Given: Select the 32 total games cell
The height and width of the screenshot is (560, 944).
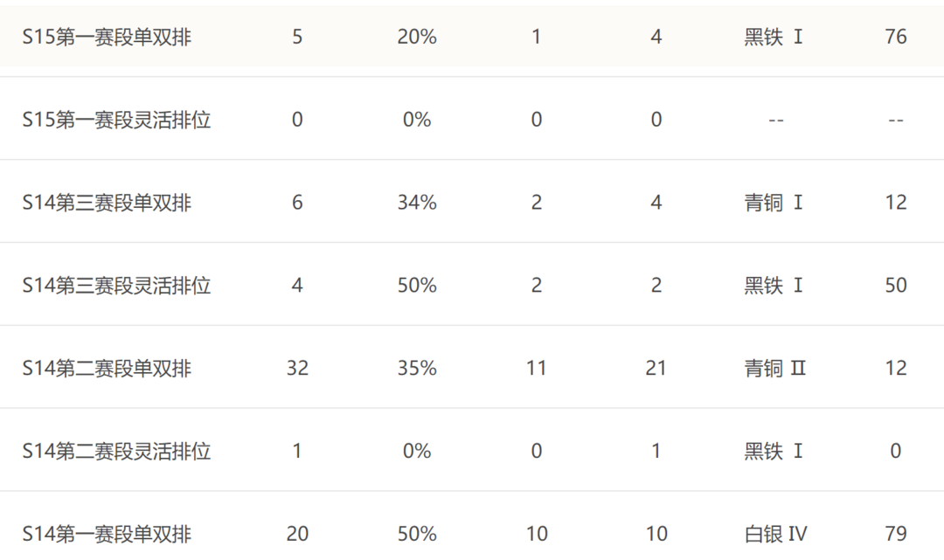Looking at the screenshot, I should [297, 368].
